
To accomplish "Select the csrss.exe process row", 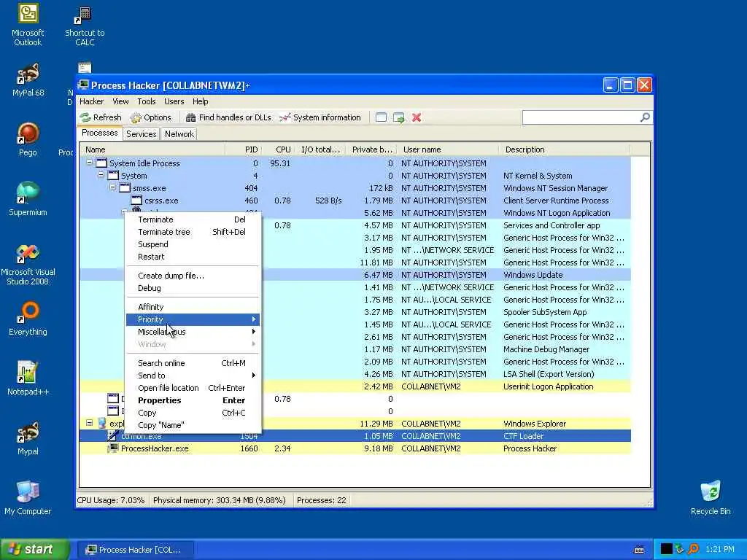I will pyautogui.click(x=355, y=201).
